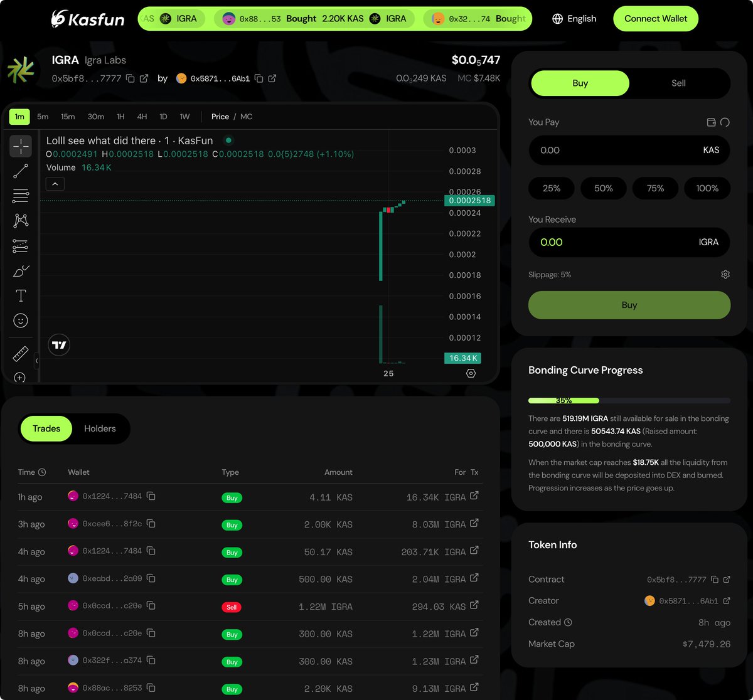The image size is (753, 700).
Task: Select the text annotation tool
Action: (x=21, y=295)
